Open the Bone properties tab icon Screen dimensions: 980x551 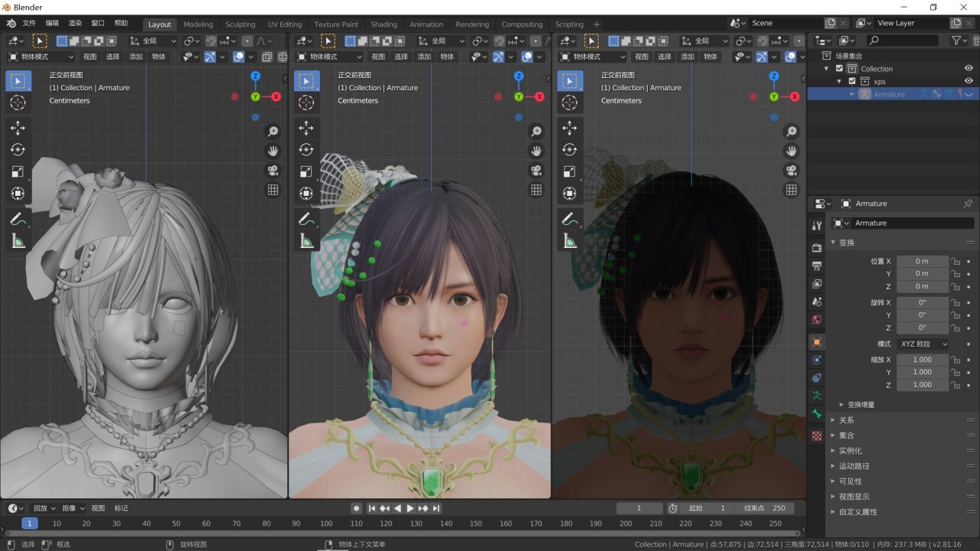817,414
